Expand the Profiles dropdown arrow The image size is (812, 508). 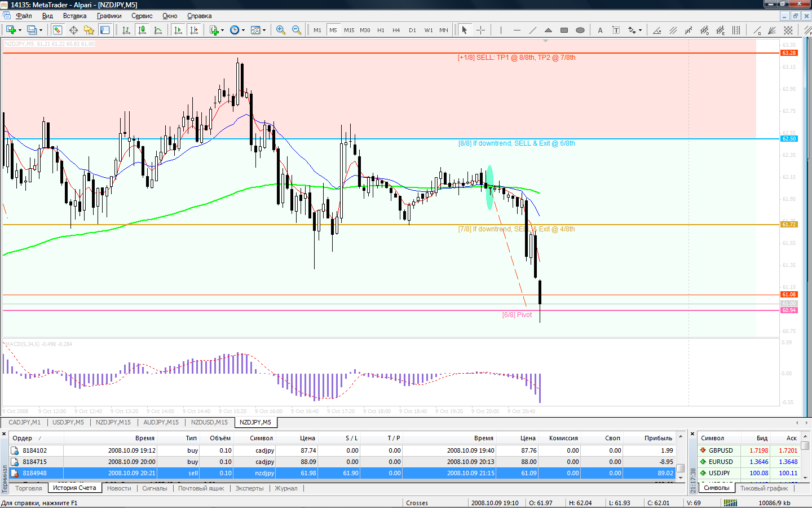pyautogui.click(x=41, y=30)
